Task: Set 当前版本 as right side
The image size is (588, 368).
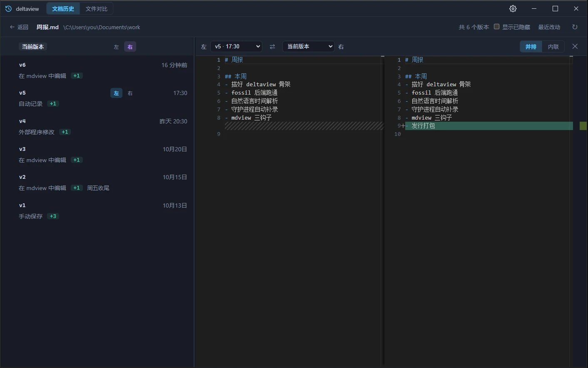Action: (x=130, y=47)
